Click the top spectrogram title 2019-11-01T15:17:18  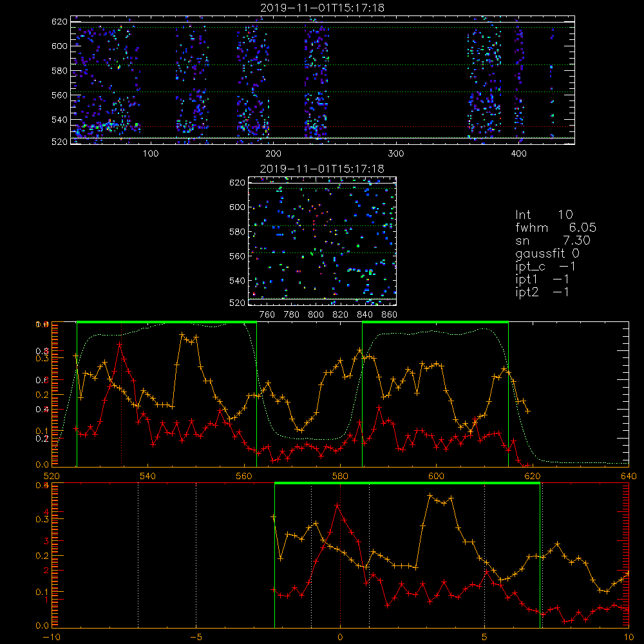tap(323, 8)
